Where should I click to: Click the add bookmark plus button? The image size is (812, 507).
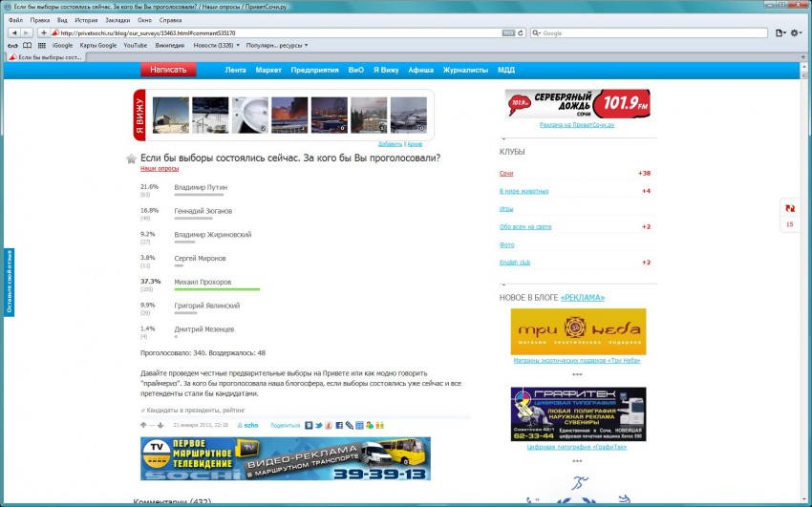click(x=44, y=32)
